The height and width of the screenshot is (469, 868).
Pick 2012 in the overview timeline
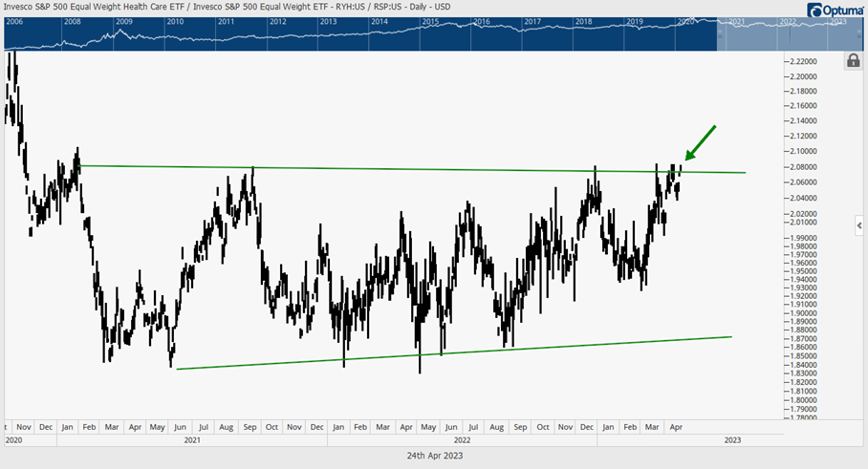278,22
